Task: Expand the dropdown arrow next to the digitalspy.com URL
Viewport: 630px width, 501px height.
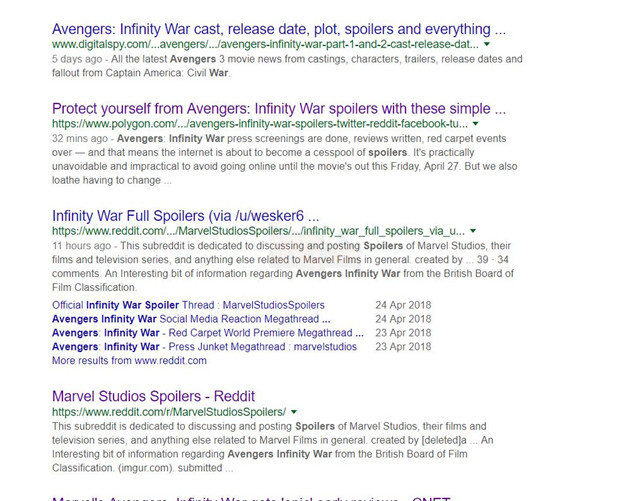Action: coord(487,44)
